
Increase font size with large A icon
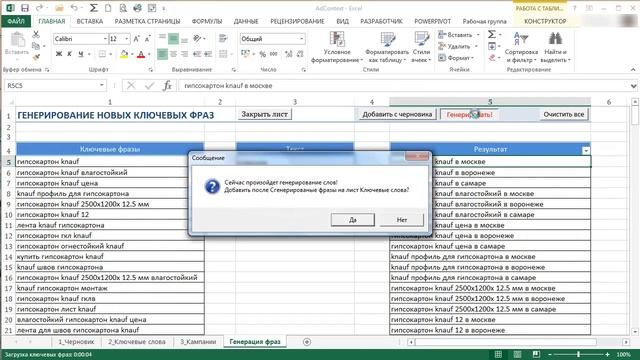(137, 39)
